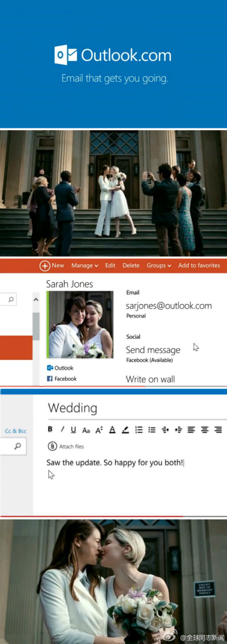This screenshot has height=644, width=227.
Task: Click the search magnifier in contacts panel
Action: click(11, 299)
